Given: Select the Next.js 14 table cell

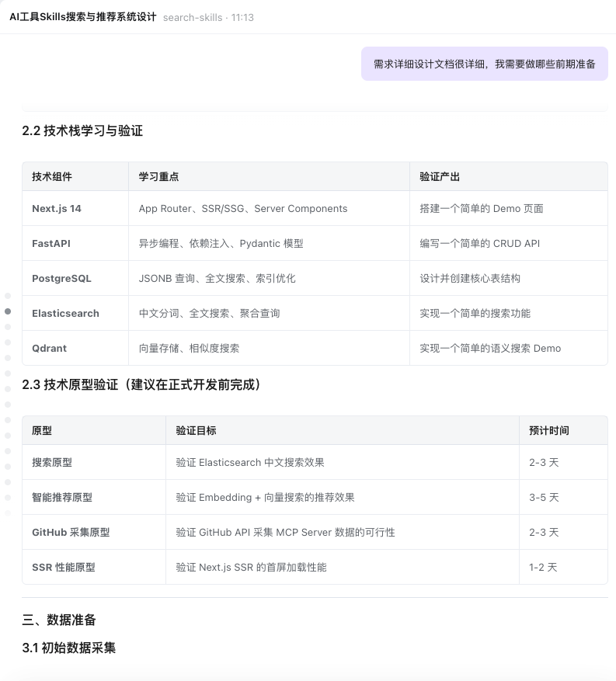Looking at the screenshot, I should point(57,209).
